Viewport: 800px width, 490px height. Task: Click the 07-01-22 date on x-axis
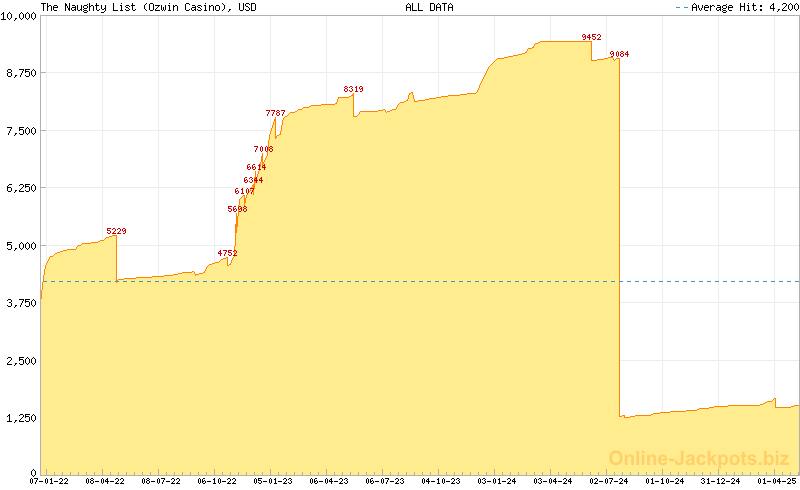coord(49,481)
